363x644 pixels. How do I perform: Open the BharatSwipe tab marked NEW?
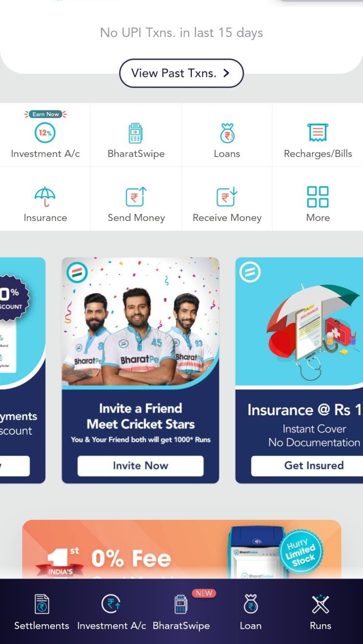[181, 612]
